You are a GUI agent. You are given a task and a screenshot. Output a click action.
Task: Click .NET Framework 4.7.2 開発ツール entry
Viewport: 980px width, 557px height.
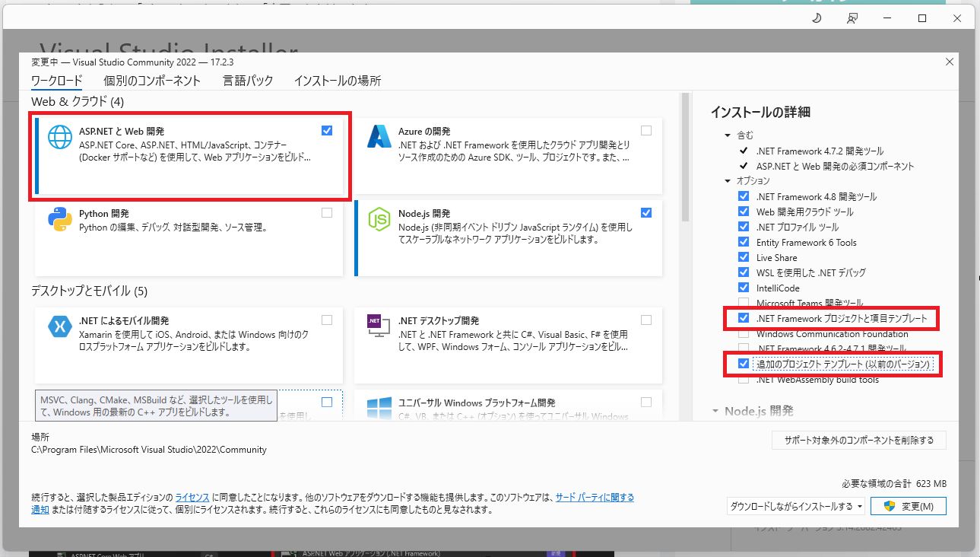(820, 151)
